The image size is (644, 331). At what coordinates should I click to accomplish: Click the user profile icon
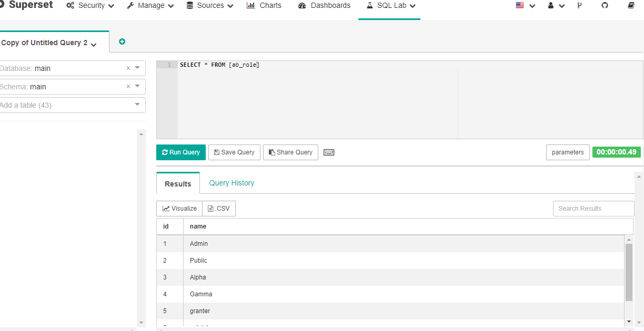[x=550, y=5]
